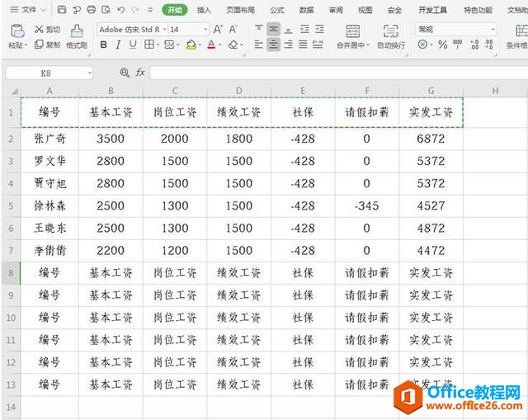Image resolution: width=528 pixels, height=420 pixels.
Task: Select cell containing 6872
Action: pyautogui.click(x=431, y=139)
